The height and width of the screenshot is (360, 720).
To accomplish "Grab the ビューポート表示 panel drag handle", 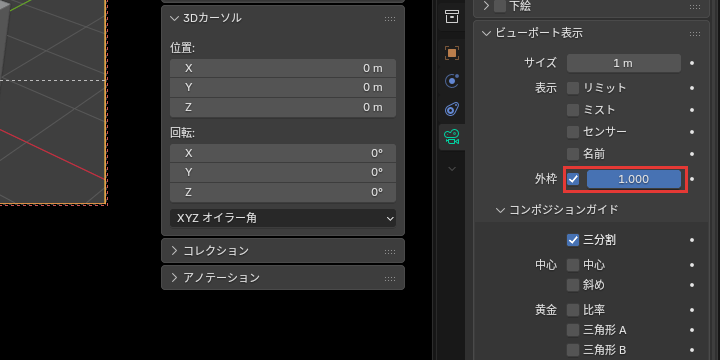I will (x=695, y=34).
